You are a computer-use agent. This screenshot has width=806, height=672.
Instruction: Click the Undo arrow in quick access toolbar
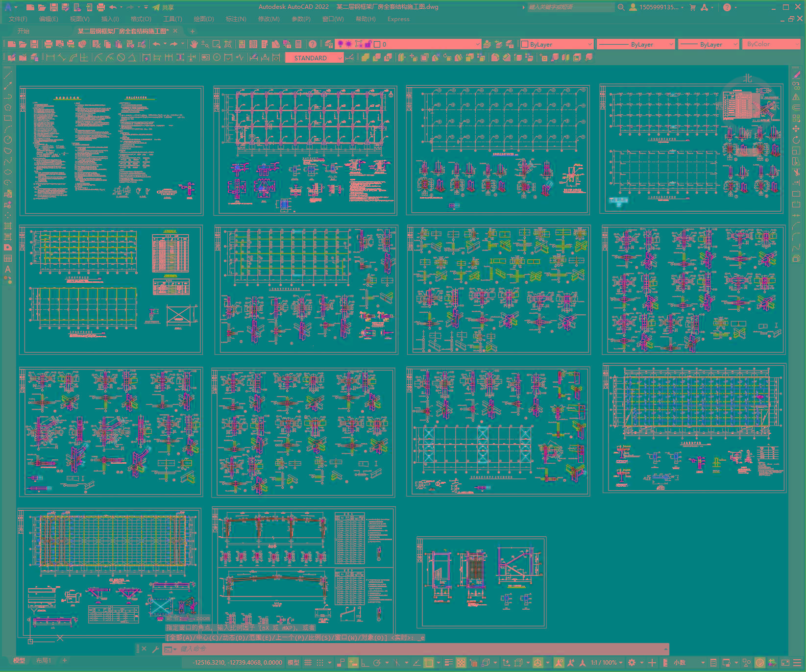tap(113, 7)
